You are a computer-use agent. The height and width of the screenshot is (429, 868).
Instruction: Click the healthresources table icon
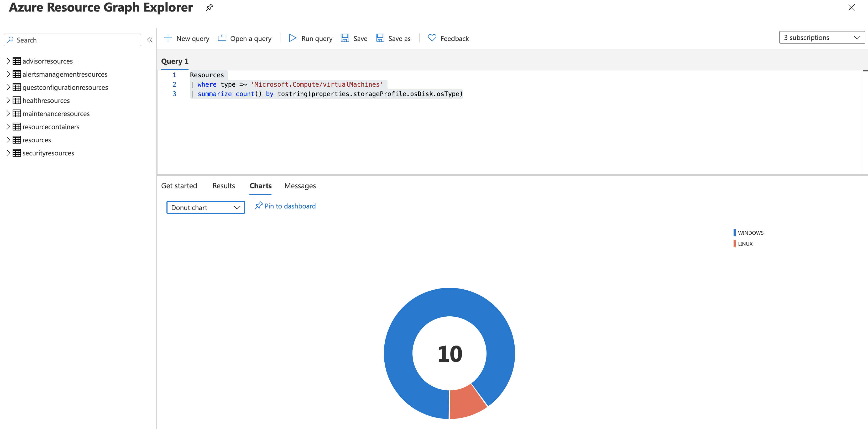[17, 101]
